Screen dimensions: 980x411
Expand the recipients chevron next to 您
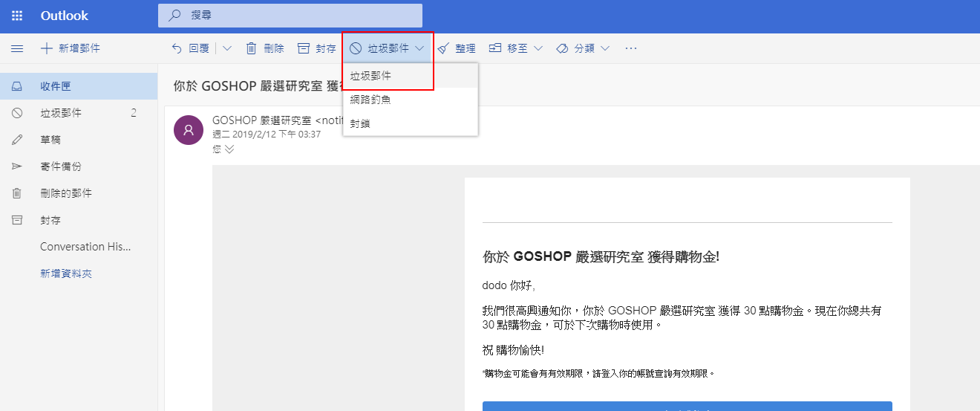click(x=229, y=149)
